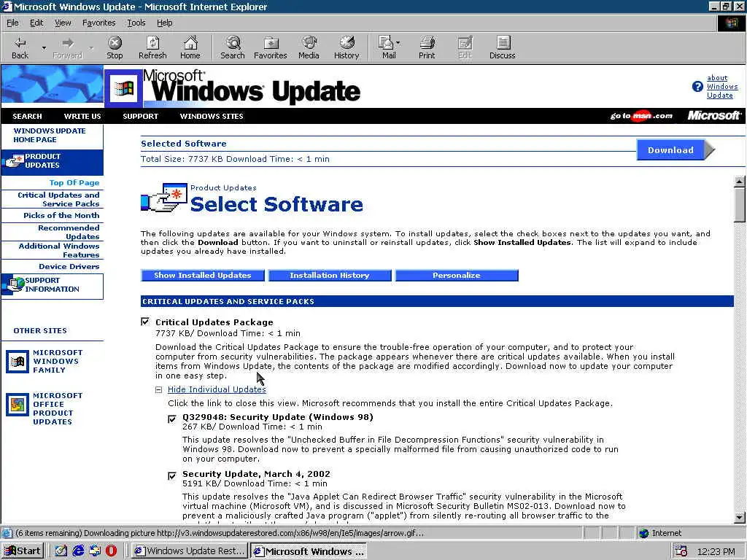Click the Show Desktop quick launch icon
The image size is (747, 560).
click(x=61, y=551)
